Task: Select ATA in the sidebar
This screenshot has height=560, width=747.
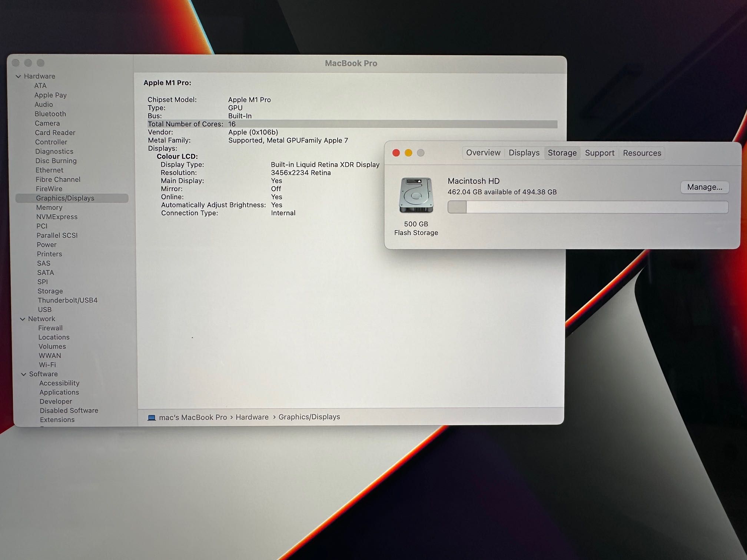Action: coord(40,86)
